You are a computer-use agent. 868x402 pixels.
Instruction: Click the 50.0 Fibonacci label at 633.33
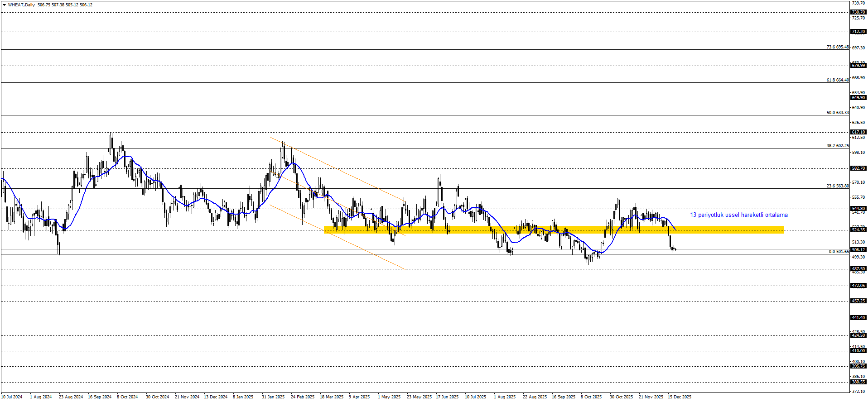tap(837, 113)
